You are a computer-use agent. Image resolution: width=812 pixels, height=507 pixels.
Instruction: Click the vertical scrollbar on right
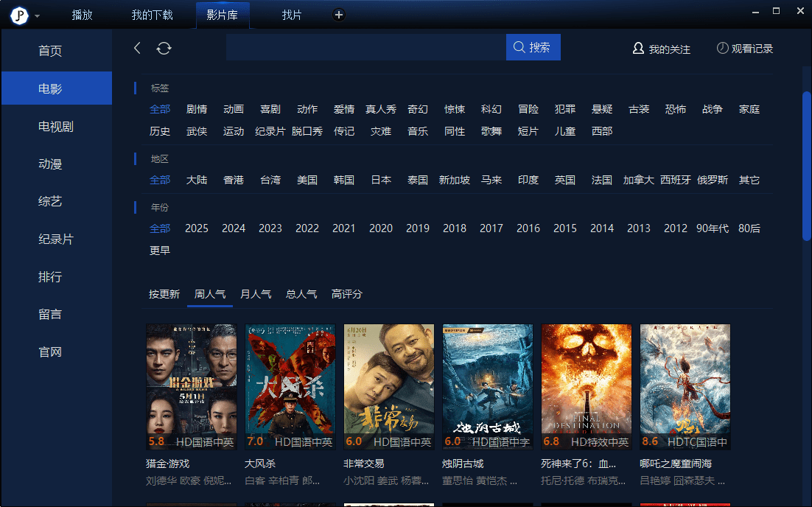(x=806, y=166)
